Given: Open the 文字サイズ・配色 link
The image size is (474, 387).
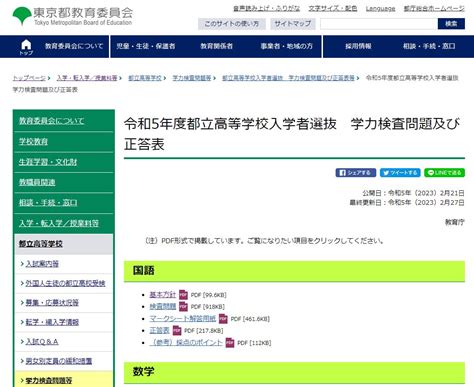Looking at the screenshot, I should click(x=333, y=9).
